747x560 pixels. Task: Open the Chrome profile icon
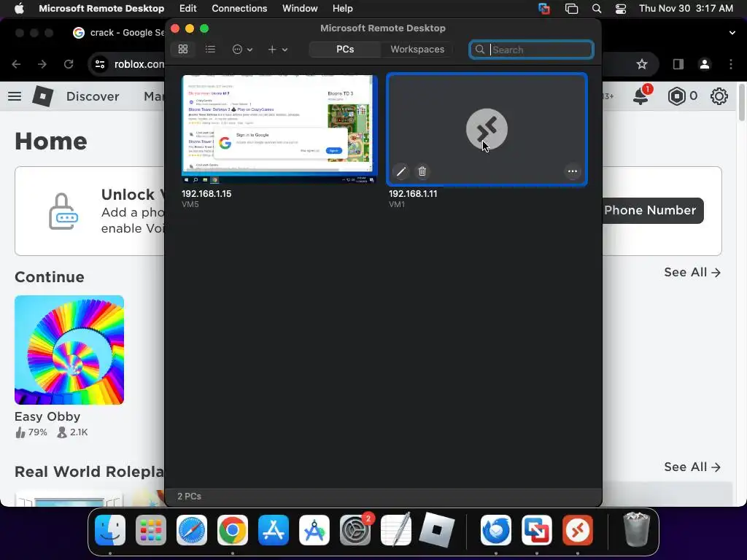704,64
